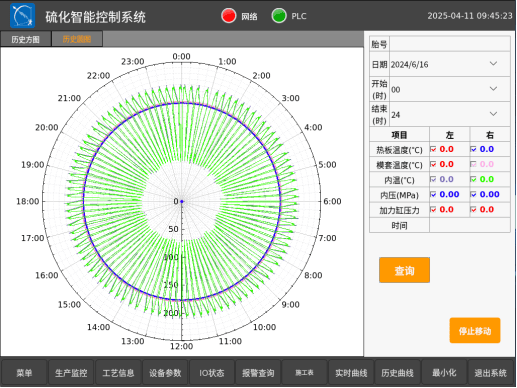Click the 项目 column header
This screenshot has height=388, width=517.
click(x=399, y=135)
